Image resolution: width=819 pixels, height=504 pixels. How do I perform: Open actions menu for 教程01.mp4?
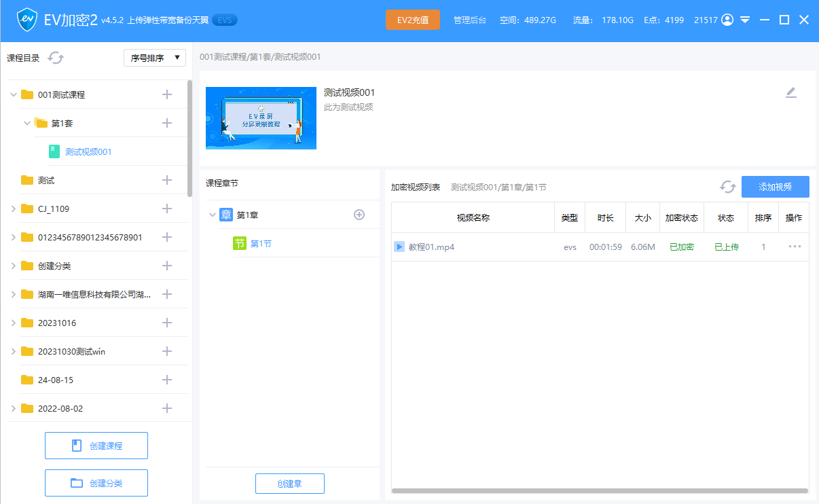[x=795, y=247]
